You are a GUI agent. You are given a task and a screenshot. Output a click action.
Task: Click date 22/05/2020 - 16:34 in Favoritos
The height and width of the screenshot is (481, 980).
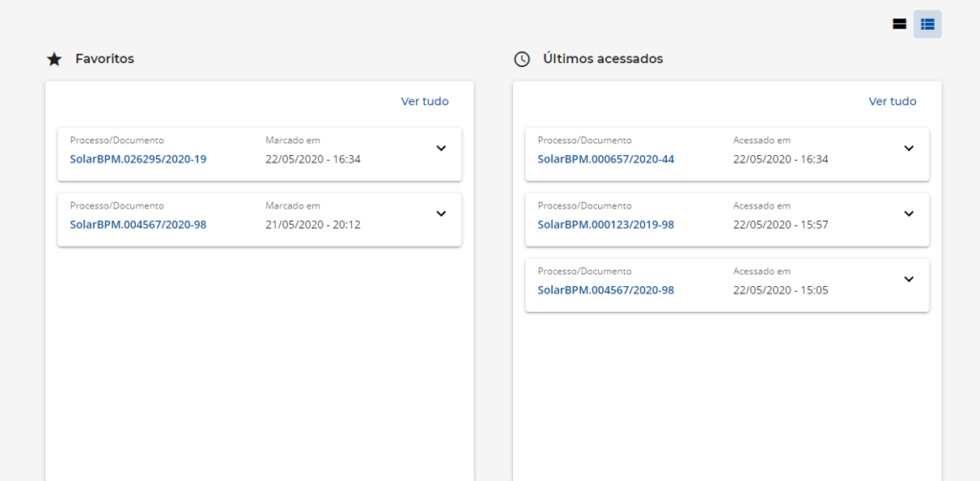pos(313,160)
